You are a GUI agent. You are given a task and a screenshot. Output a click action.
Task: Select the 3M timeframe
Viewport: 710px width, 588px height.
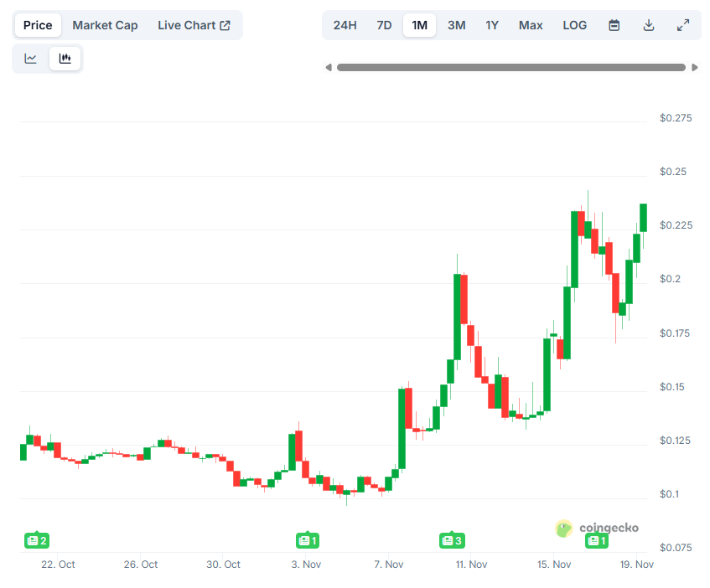(x=456, y=25)
